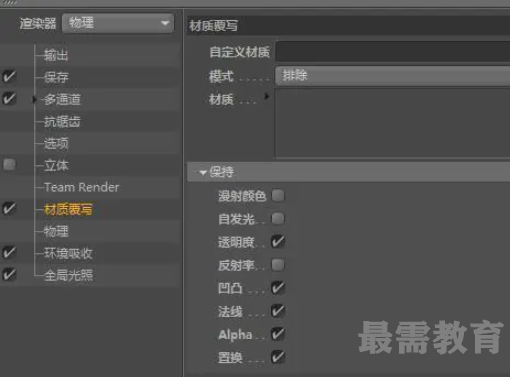Enable the 漫射颜色 checkbox
The image size is (510, 377).
(278, 196)
